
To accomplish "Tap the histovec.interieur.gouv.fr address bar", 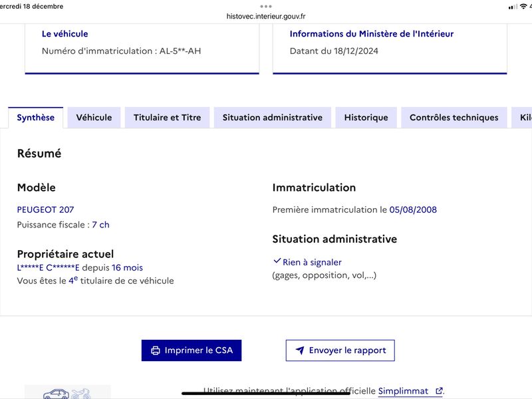I will pyautogui.click(x=266, y=16).
